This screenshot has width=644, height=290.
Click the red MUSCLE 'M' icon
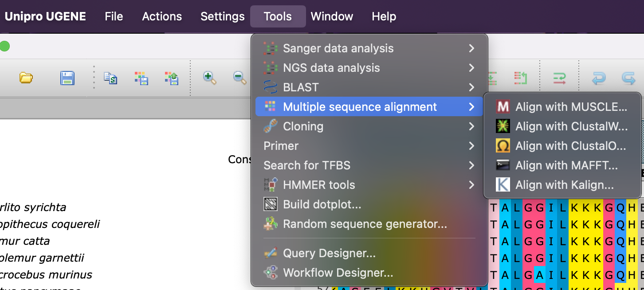[503, 107]
